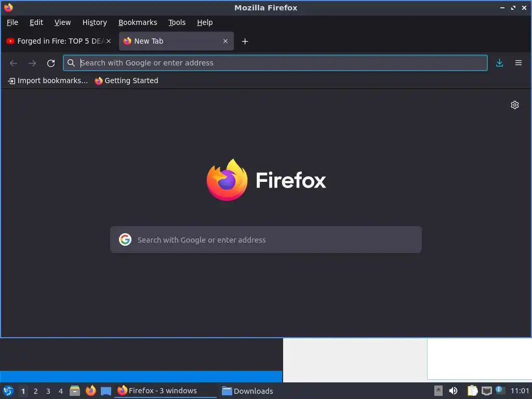This screenshot has height=399, width=532.
Task: Click the page's Google search box
Action: pyautogui.click(x=265, y=240)
